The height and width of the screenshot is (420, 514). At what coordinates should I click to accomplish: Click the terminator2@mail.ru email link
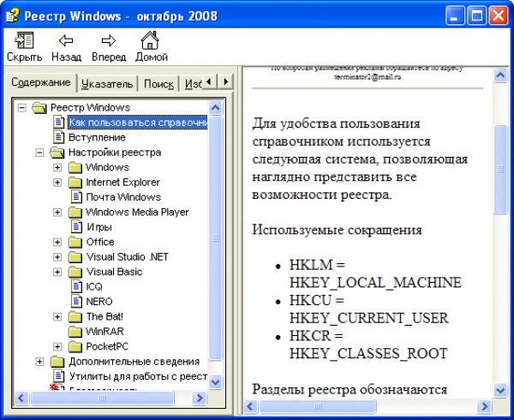(x=368, y=77)
